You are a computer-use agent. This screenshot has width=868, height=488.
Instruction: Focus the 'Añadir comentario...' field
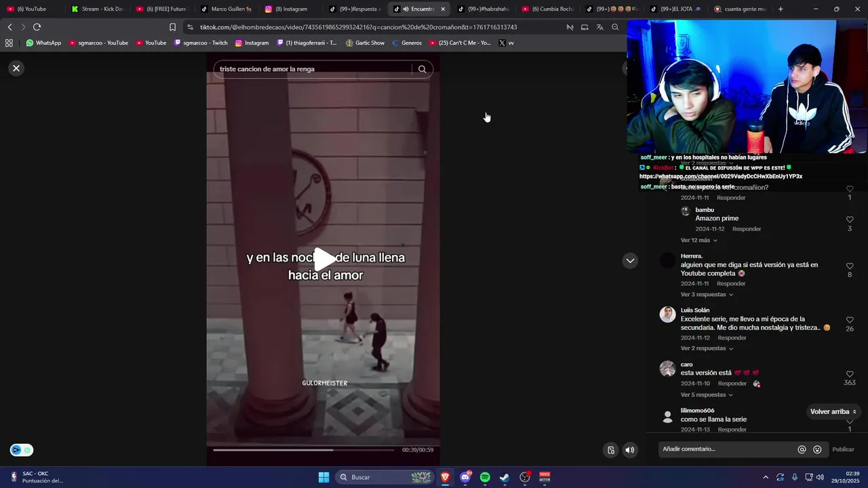(x=728, y=449)
